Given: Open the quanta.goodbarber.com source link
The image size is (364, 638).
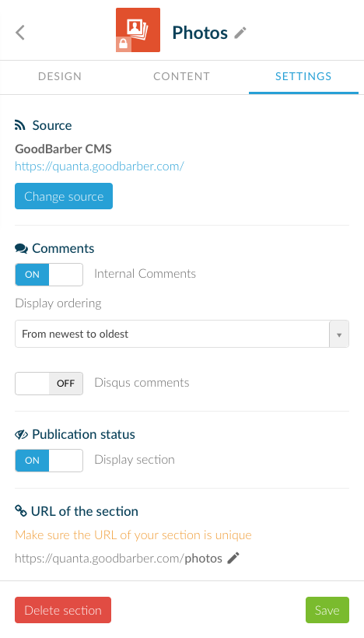Looking at the screenshot, I should point(100,166).
